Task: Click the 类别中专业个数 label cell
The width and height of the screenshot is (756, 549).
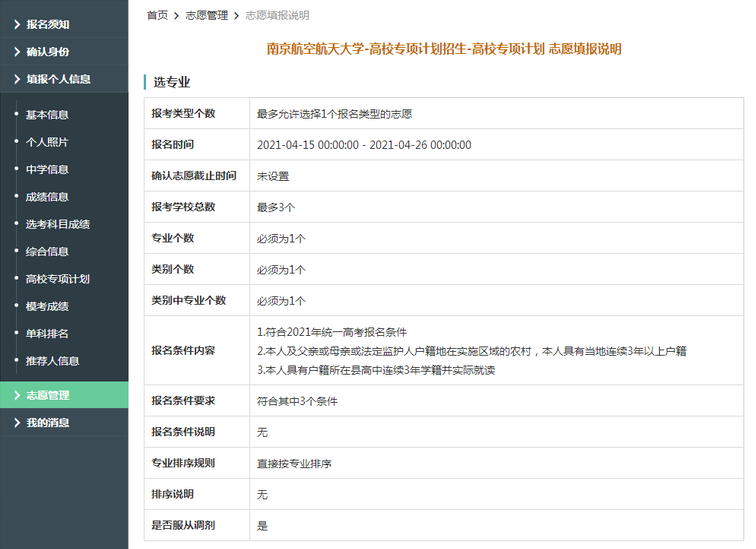Action: tap(197, 300)
